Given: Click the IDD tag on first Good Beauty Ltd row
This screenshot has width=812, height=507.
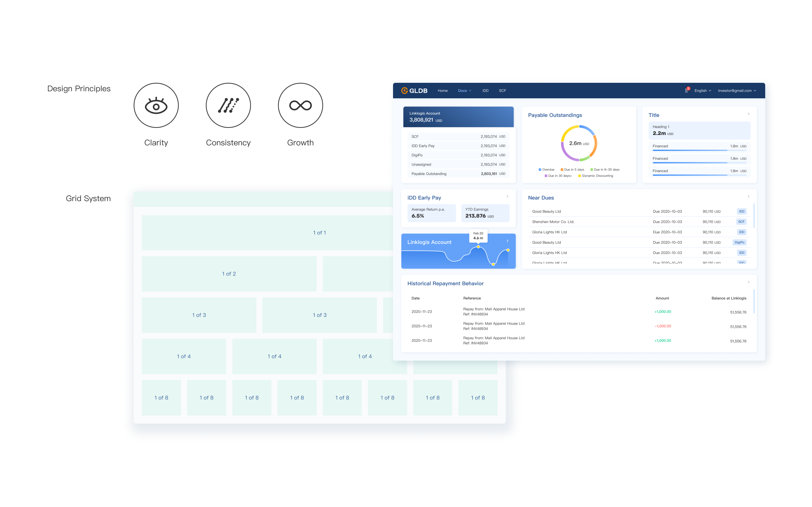Looking at the screenshot, I should pos(741,211).
